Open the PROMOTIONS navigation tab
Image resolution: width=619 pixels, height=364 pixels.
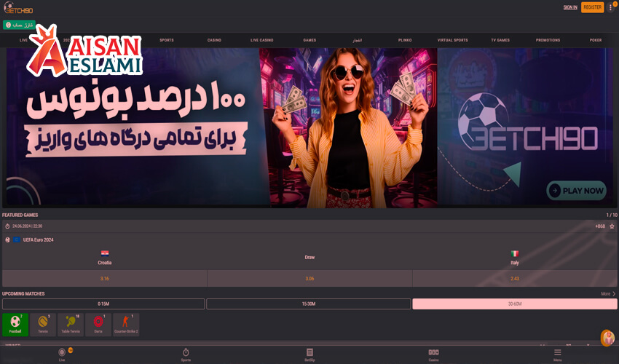[x=548, y=40]
